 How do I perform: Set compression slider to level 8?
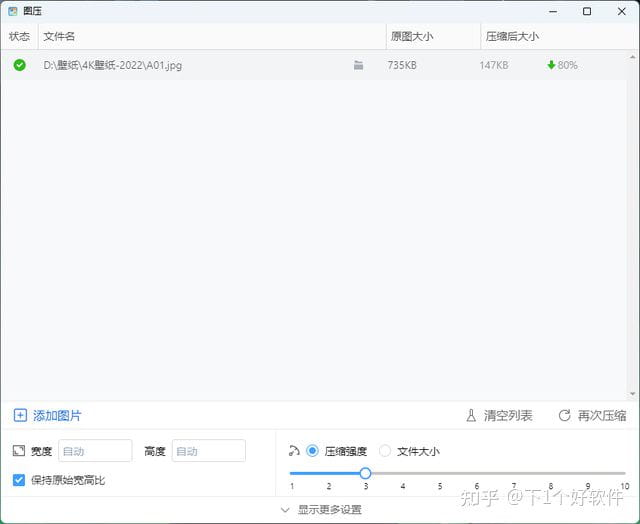pyautogui.click(x=551, y=473)
